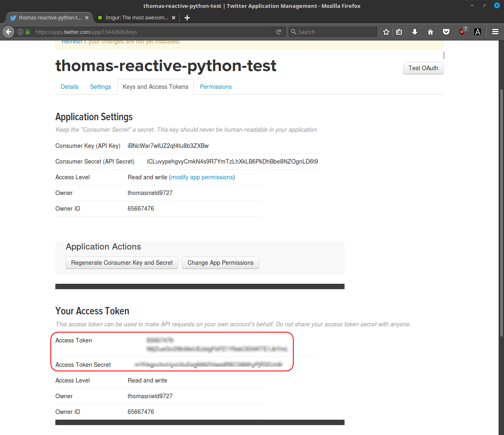
Task: Open the uBlock Origin extension icon
Action: tap(462, 32)
